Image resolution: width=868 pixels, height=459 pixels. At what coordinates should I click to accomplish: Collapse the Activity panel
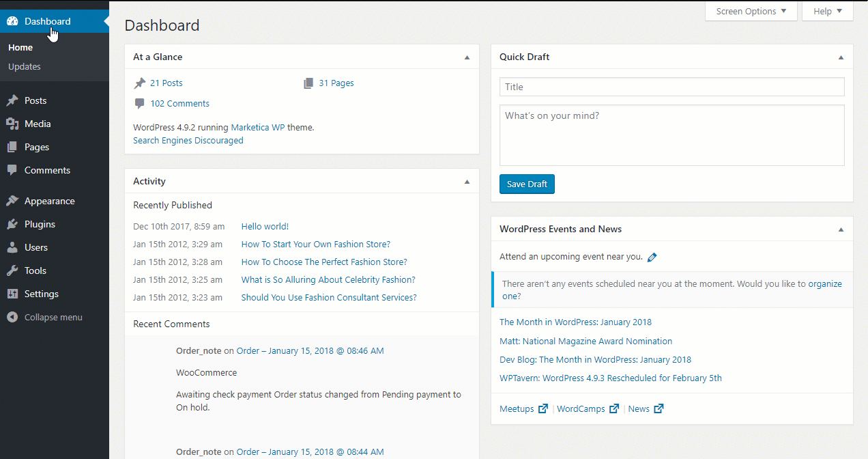(467, 182)
